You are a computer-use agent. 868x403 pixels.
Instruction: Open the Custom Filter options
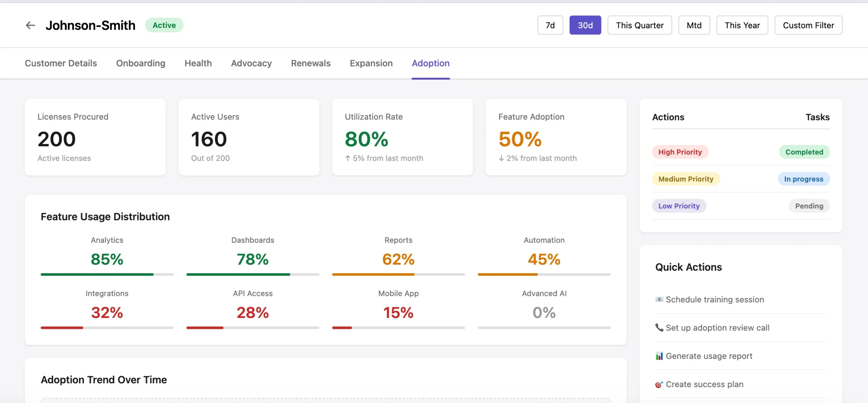point(808,25)
